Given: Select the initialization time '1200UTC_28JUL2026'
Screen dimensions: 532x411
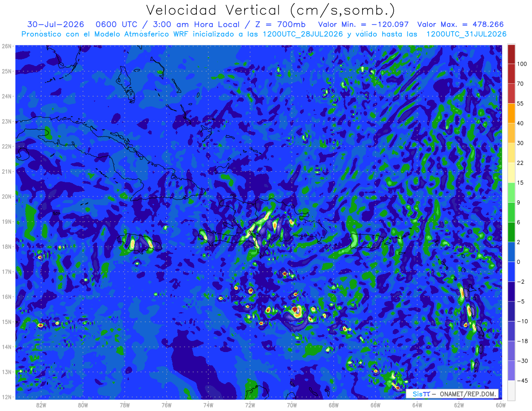Looking at the screenshot, I should 303,34.
